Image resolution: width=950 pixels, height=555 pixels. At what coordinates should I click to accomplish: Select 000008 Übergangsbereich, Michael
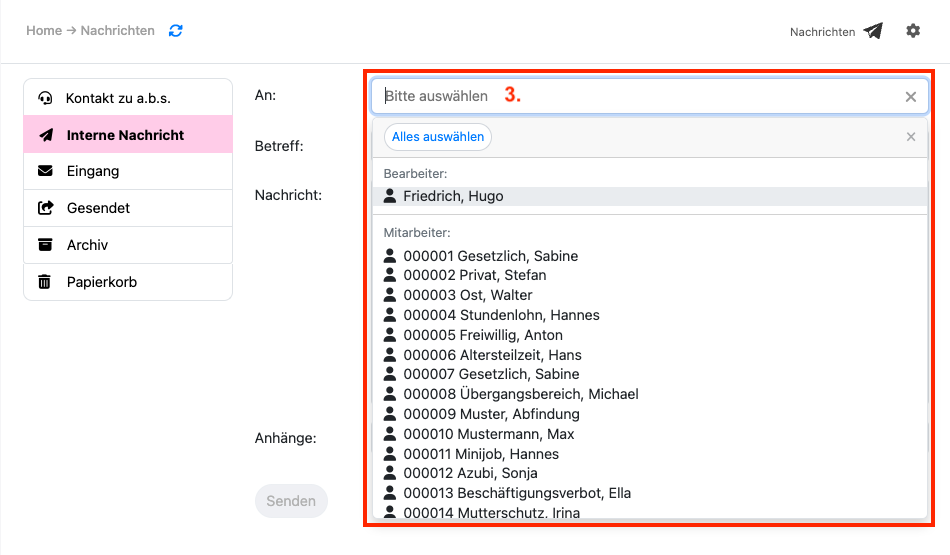[x=520, y=394]
